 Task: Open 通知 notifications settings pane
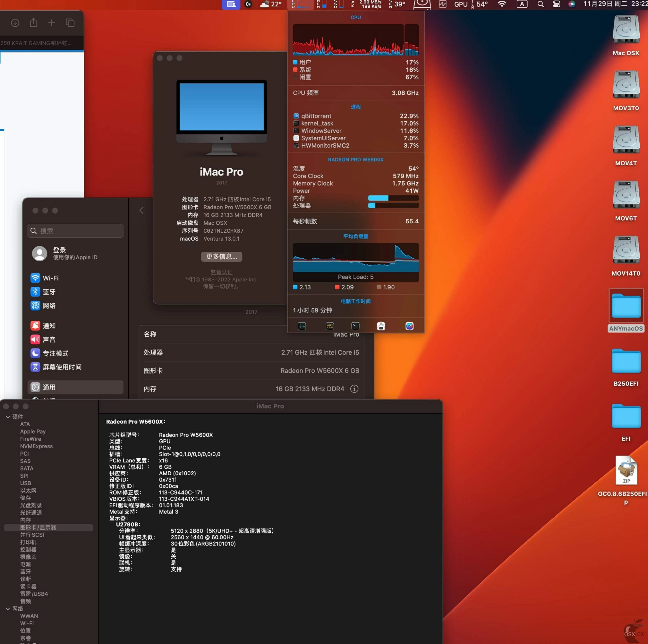click(x=75, y=326)
